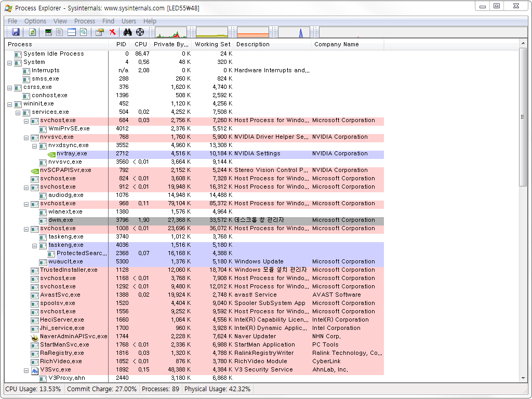Screen dimensions: 532x399
Task: Open Properties from the toolbar icon
Action: coord(100,32)
